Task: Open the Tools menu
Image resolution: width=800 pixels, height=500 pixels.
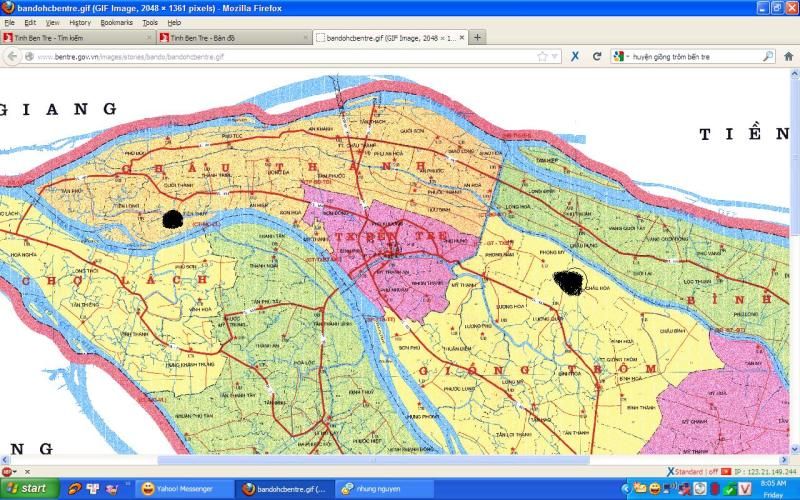Action: pos(150,22)
